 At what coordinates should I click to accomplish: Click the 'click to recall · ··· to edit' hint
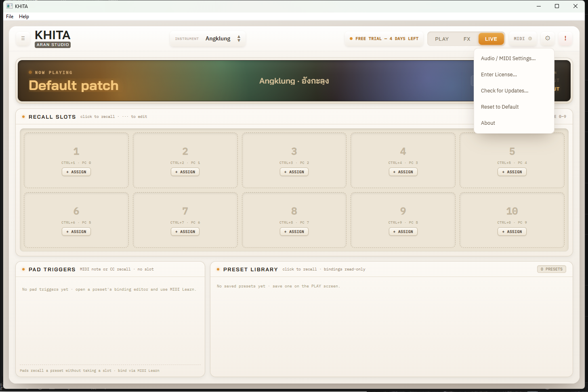113,117
